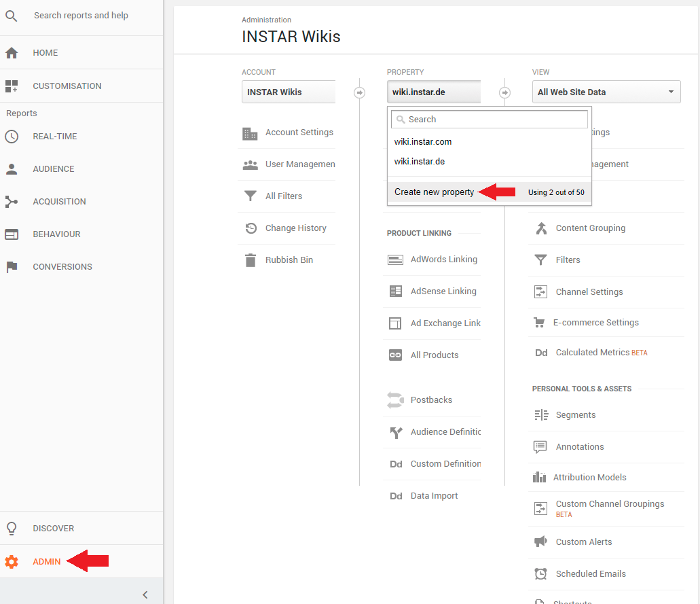Image resolution: width=700 pixels, height=604 pixels.
Task: Click the AdWords Linking icon
Action: coord(395,260)
